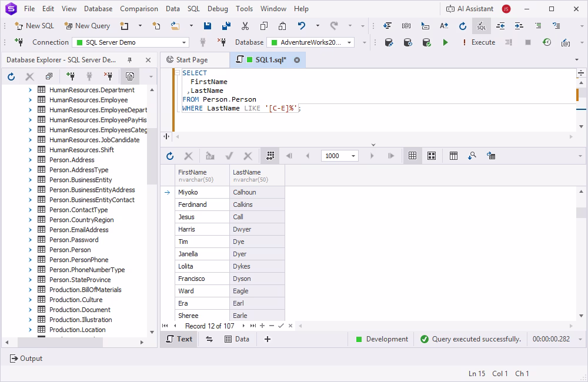Select the Export Data icon in results toolbar

(490, 155)
